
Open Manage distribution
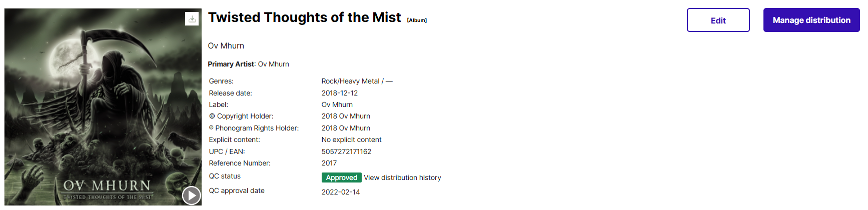coord(811,20)
